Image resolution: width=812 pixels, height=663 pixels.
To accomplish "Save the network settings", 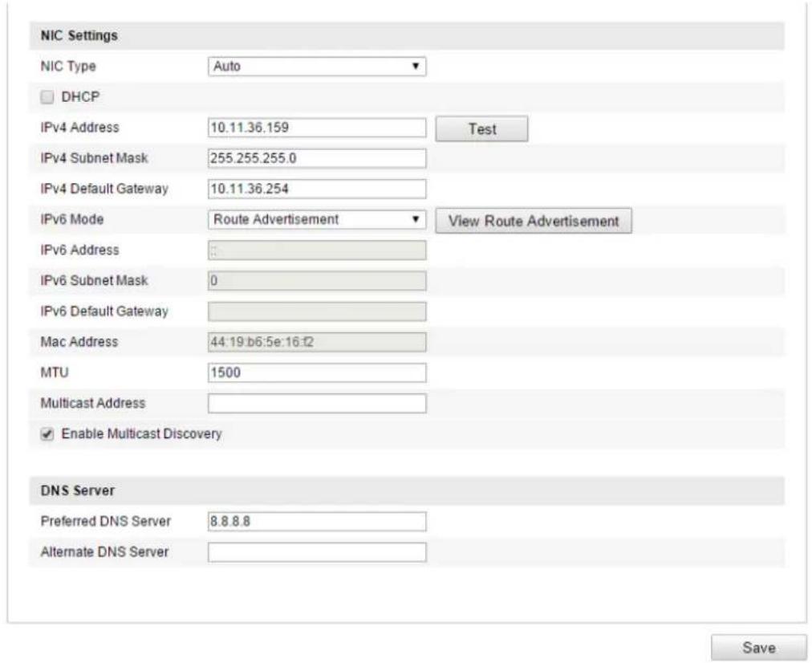I will 759,648.
